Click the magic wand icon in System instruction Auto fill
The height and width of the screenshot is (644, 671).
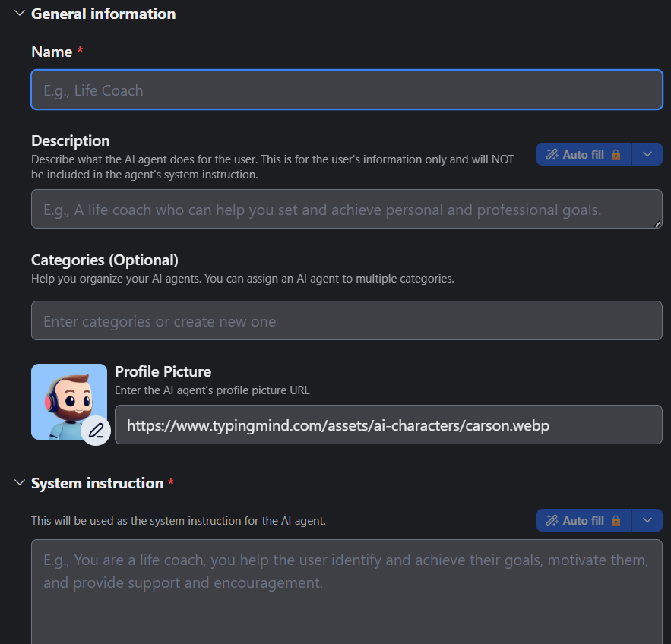tap(552, 521)
